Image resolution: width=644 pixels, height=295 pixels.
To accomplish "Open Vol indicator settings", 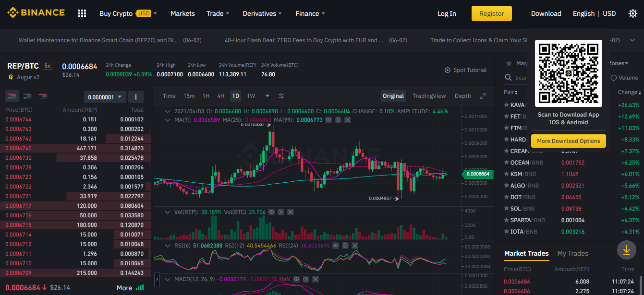I will click(x=281, y=212).
